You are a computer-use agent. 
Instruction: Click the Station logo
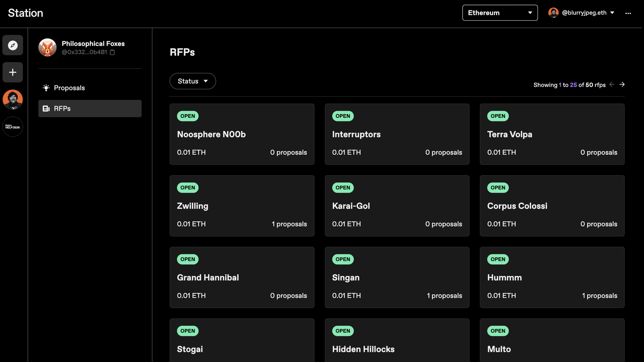point(25,13)
